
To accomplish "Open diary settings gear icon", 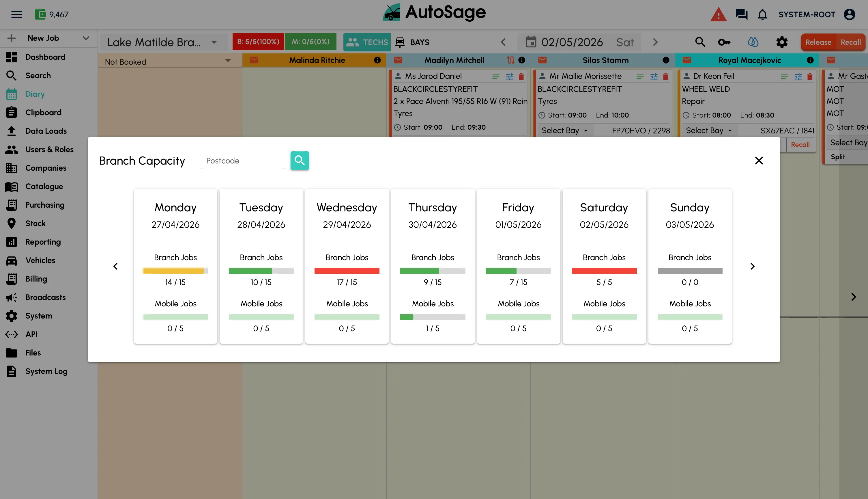I will [x=782, y=42].
